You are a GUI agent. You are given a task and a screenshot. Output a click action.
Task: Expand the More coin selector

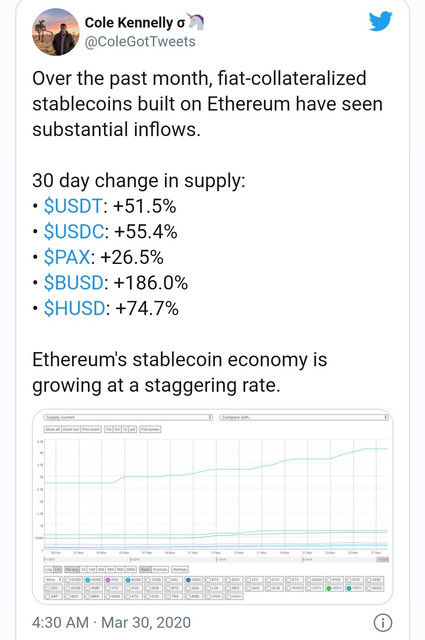pyautogui.click(x=53, y=580)
